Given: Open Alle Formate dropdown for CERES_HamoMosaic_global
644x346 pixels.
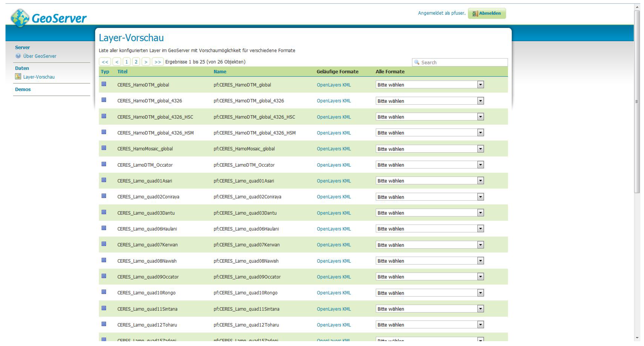Looking at the screenshot, I should pyautogui.click(x=480, y=149).
